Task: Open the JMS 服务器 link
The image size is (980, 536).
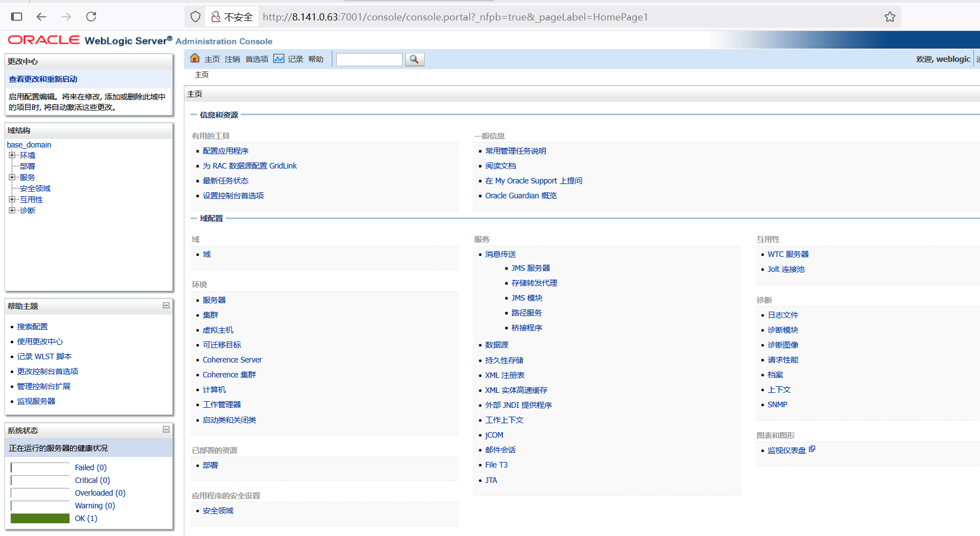Action: [531, 268]
